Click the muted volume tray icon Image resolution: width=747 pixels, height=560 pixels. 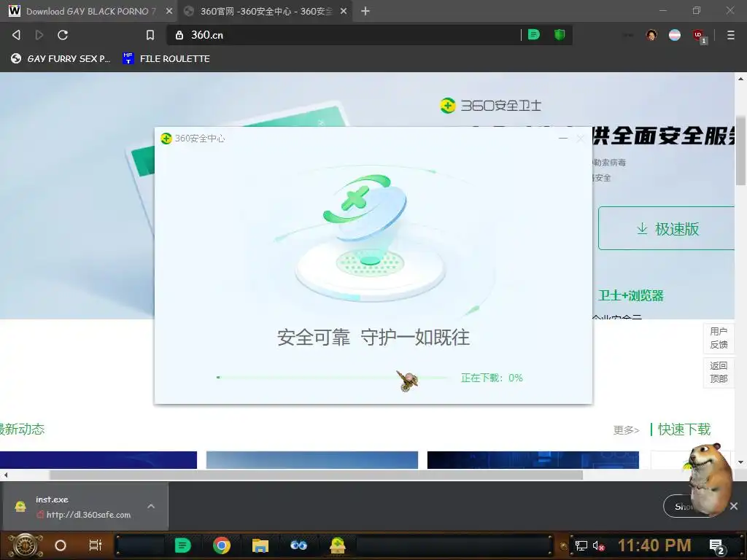[598, 545]
